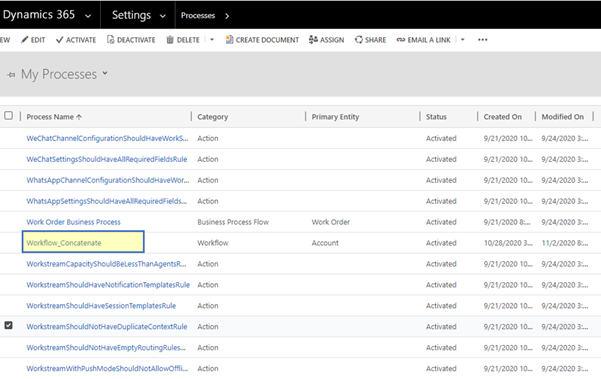Click the Work Order primary entity cell
Screen dimensions: 601x379
[330, 222]
